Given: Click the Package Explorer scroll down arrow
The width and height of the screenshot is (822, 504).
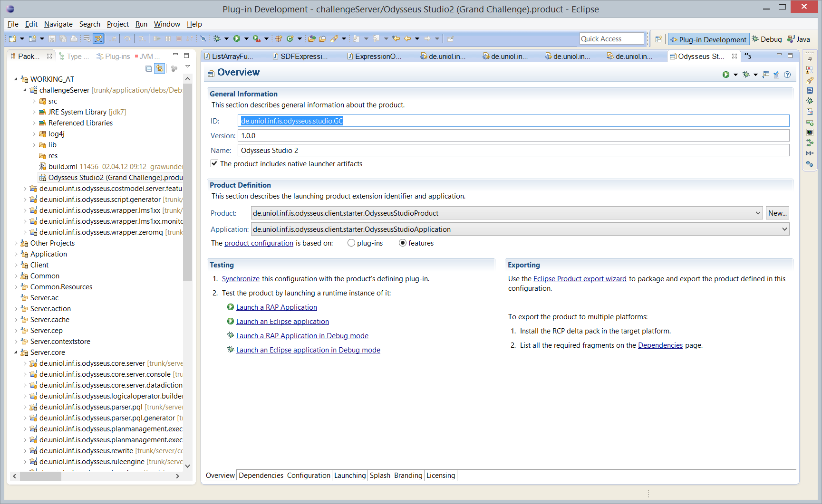Looking at the screenshot, I should (x=187, y=466).
